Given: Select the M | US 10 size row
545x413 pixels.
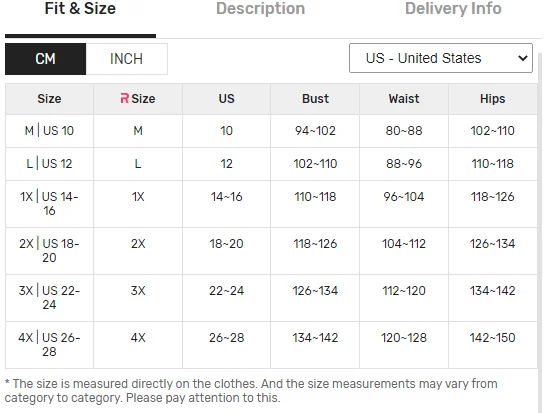Looking at the screenshot, I should (x=271, y=131).
